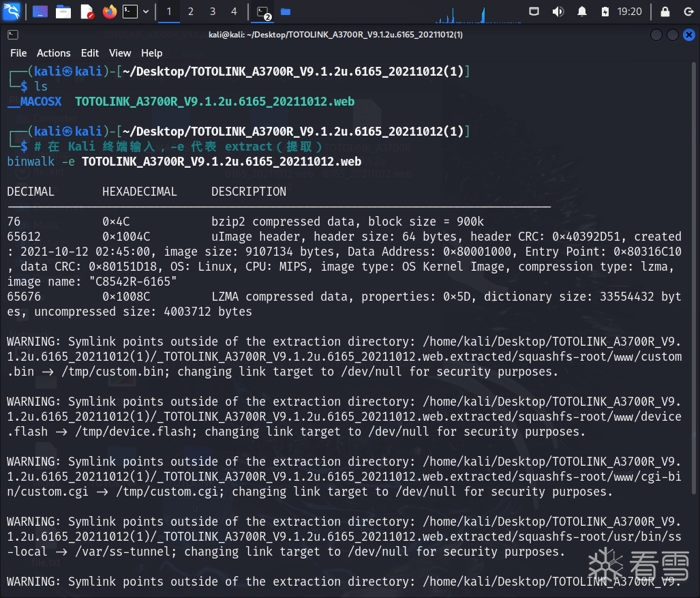The height and width of the screenshot is (598, 700).
Task: Click the terminal window title icon
Action: click(x=13, y=34)
